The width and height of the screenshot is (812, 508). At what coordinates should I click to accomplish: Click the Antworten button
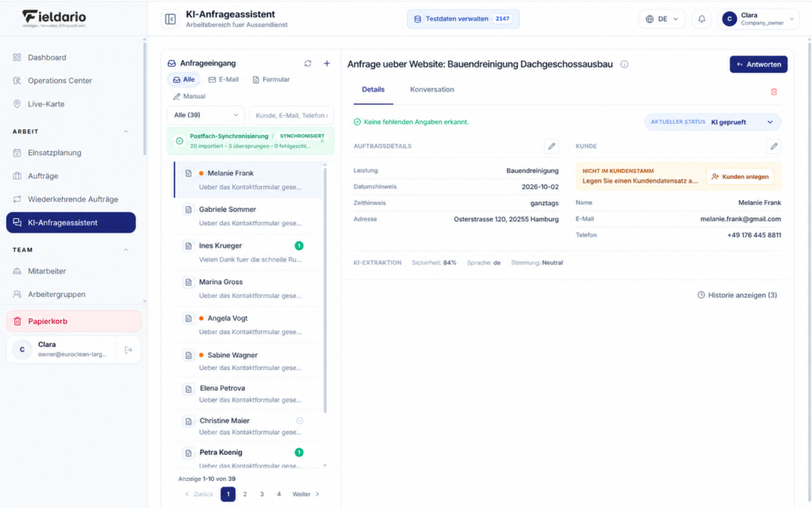pos(759,64)
